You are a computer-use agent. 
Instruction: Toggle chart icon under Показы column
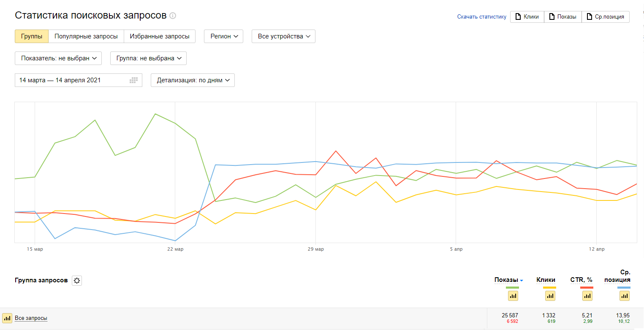pyautogui.click(x=513, y=296)
